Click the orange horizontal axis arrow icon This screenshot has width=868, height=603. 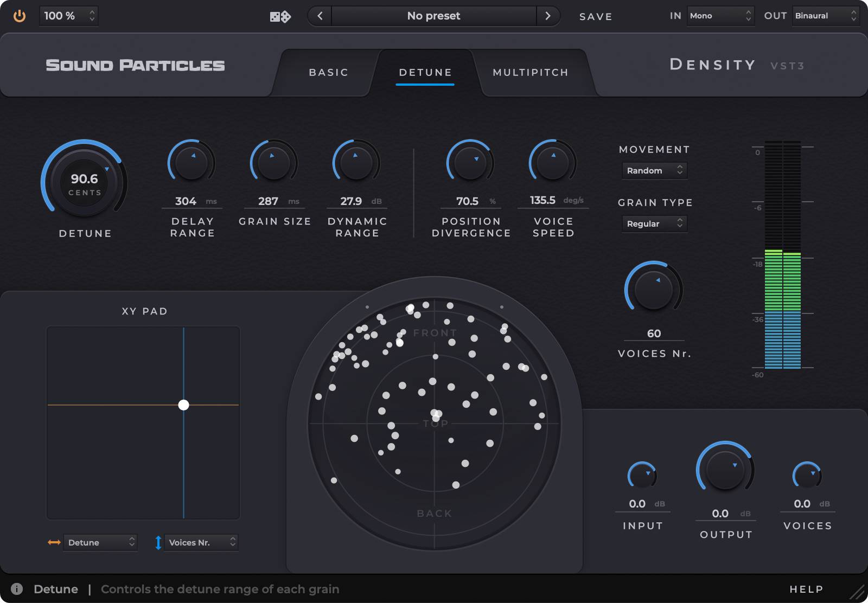tap(53, 542)
